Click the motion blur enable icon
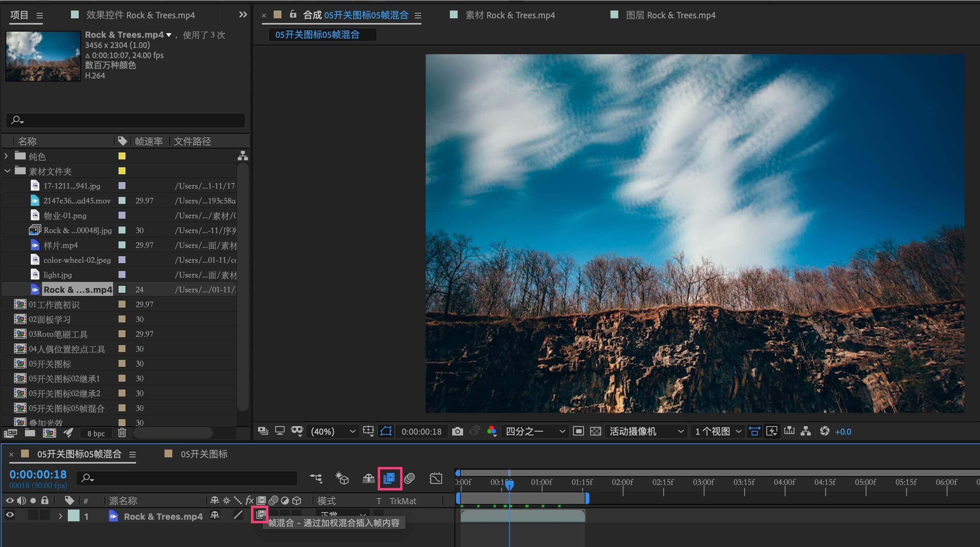This screenshot has width=980, height=547. [x=409, y=478]
